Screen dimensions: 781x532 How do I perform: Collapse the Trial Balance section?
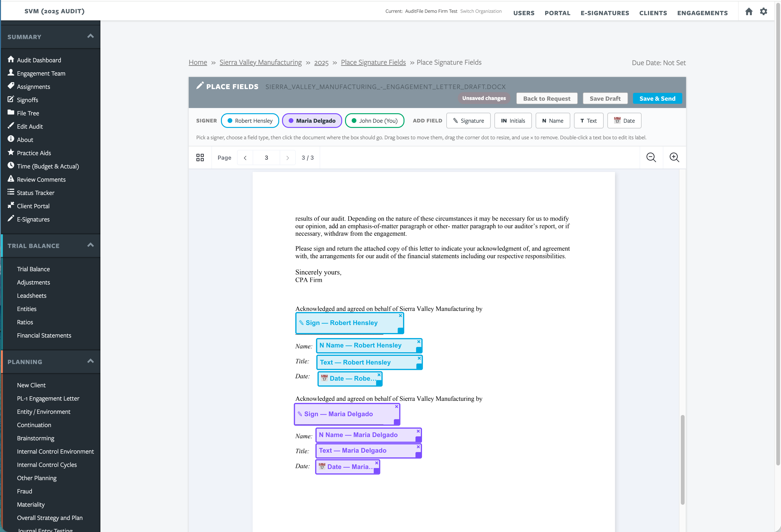pos(90,245)
